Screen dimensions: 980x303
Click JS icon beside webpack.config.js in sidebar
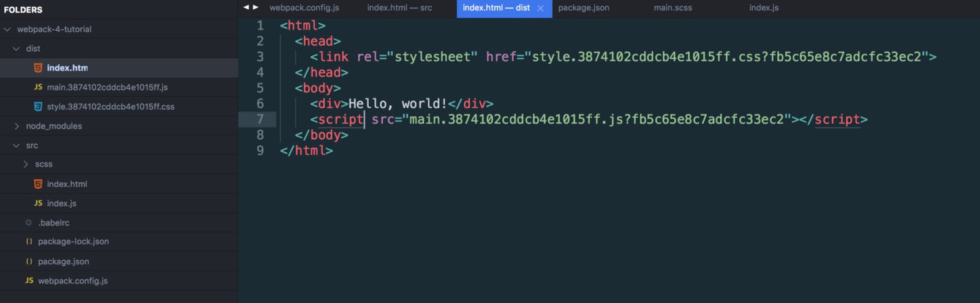(x=29, y=280)
